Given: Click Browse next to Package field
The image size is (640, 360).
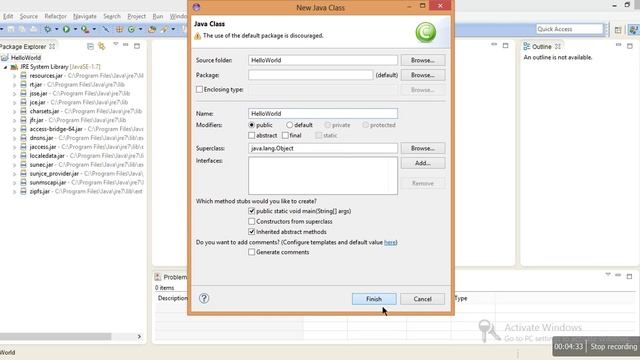Looking at the screenshot, I should (422, 75).
